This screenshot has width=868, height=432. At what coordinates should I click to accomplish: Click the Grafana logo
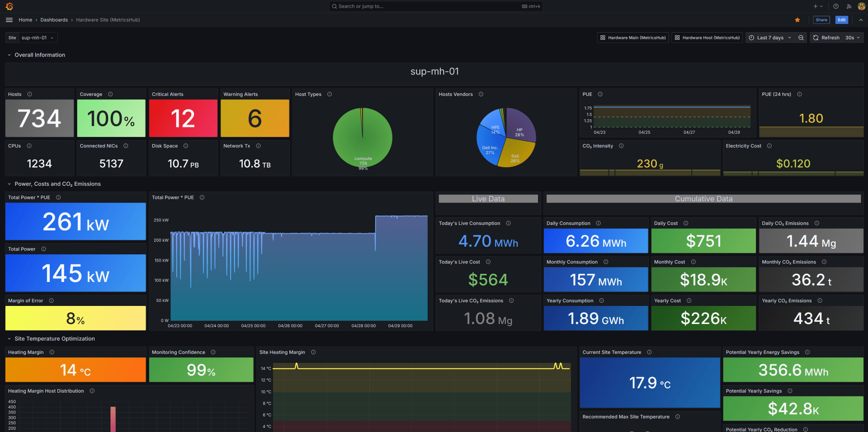click(9, 6)
